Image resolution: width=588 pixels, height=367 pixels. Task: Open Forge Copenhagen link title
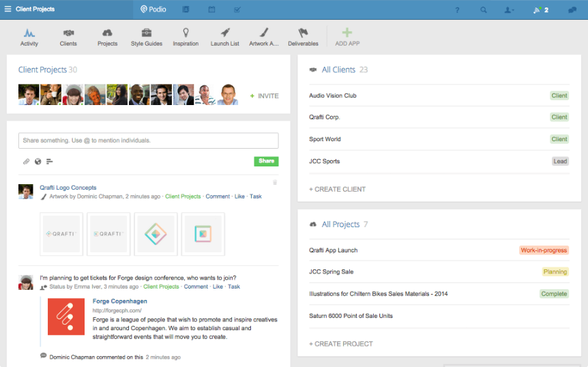point(119,301)
